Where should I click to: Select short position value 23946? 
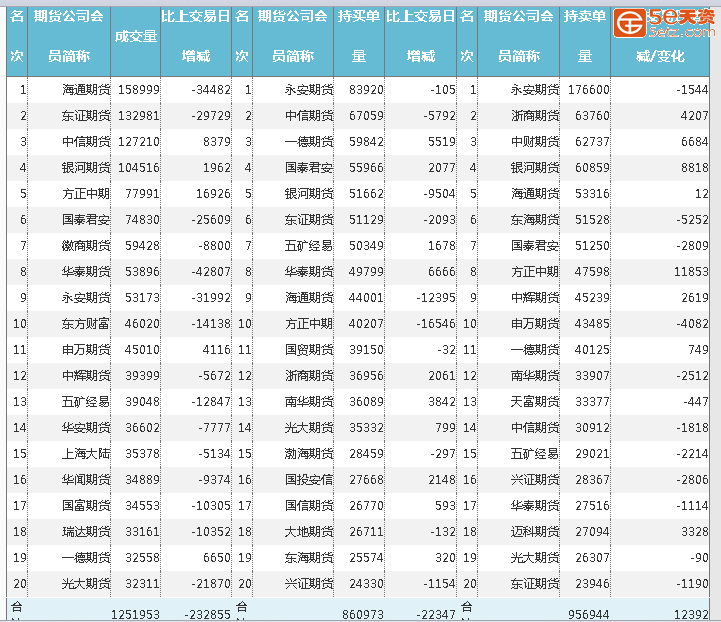coord(592,584)
